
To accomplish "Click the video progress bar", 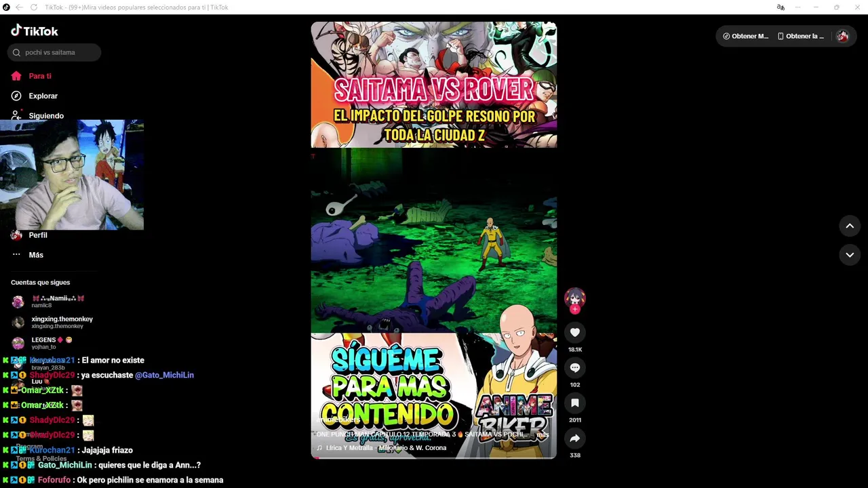I will coord(434,457).
